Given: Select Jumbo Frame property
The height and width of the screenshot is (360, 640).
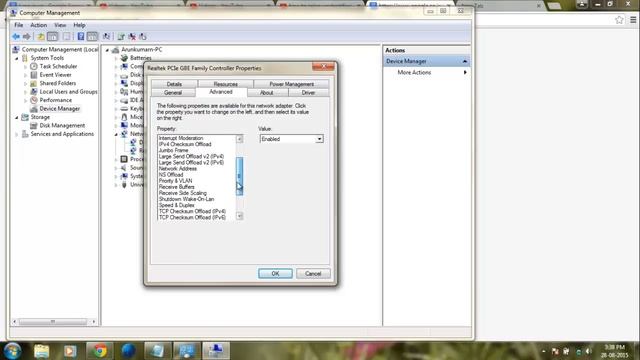Looking at the screenshot, I should (173, 151).
